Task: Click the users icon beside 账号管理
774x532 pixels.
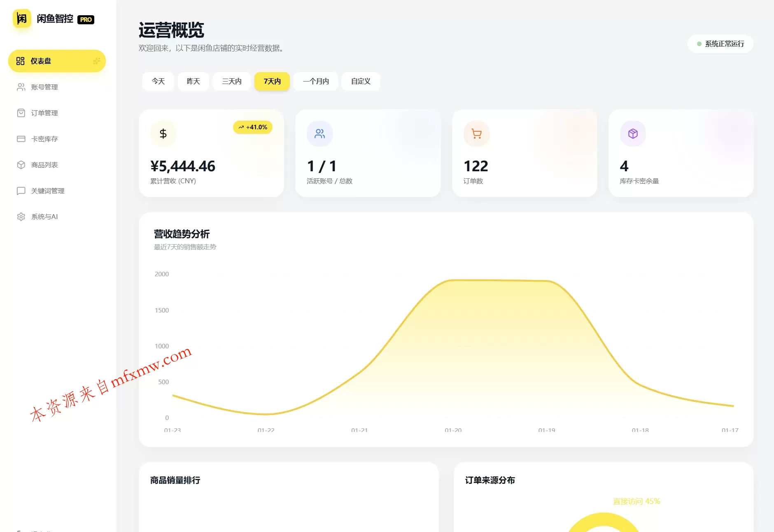Action: [x=21, y=87]
